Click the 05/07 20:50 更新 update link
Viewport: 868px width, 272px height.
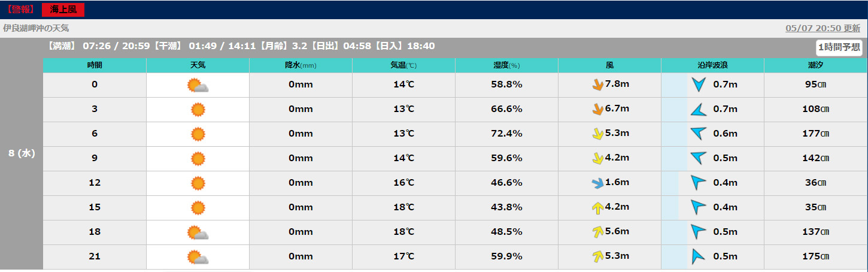(823, 28)
